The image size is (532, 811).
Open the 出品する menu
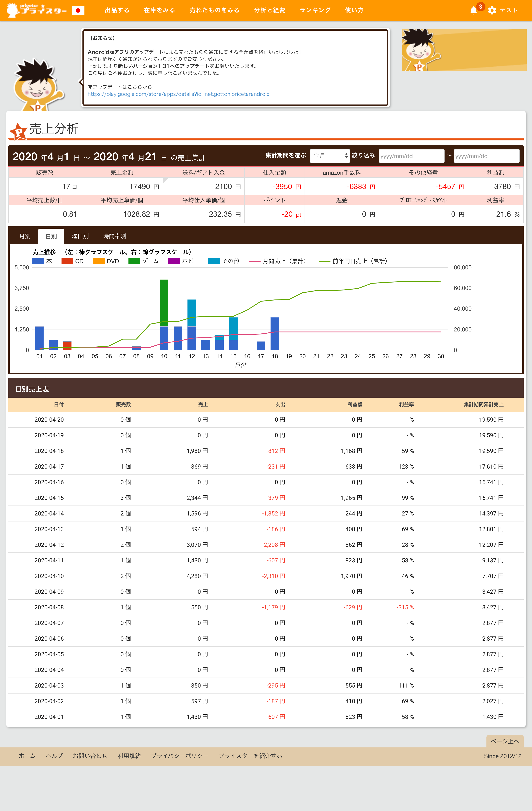coord(117,10)
